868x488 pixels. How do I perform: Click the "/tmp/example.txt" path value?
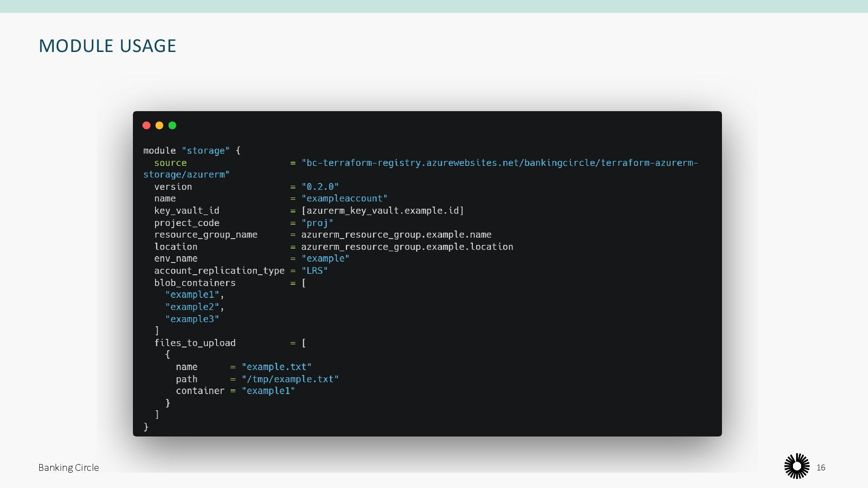tap(290, 379)
